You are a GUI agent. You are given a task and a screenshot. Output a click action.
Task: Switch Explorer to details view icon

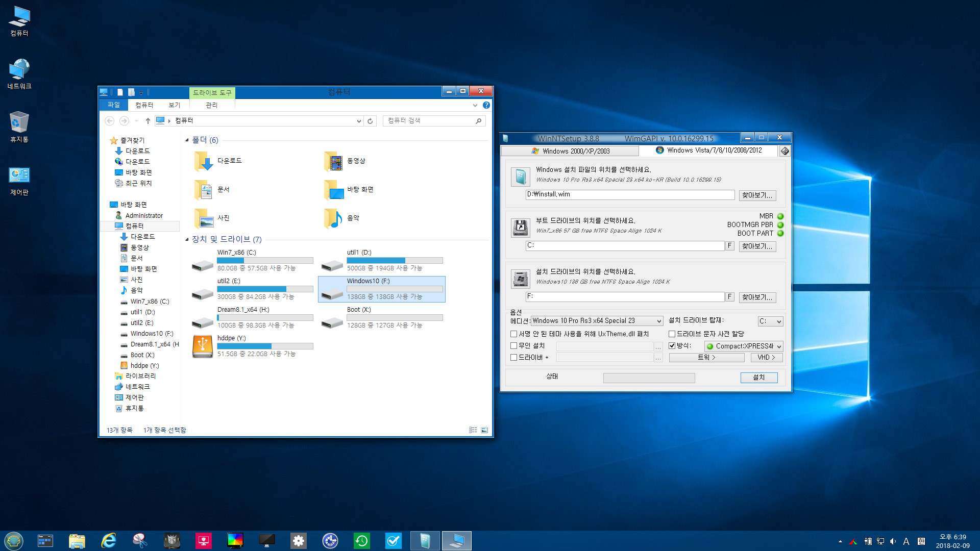473,430
